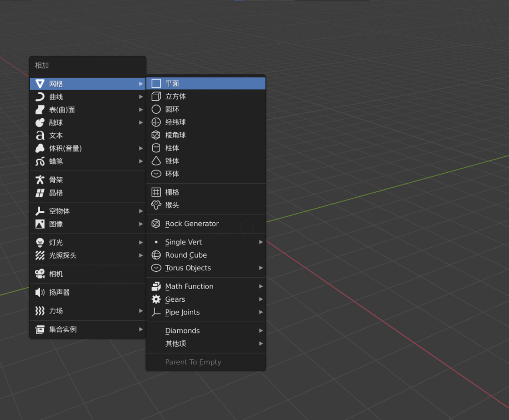Expand the 图像 submenu arrow
This screenshot has width=509, height=420.
141,224
